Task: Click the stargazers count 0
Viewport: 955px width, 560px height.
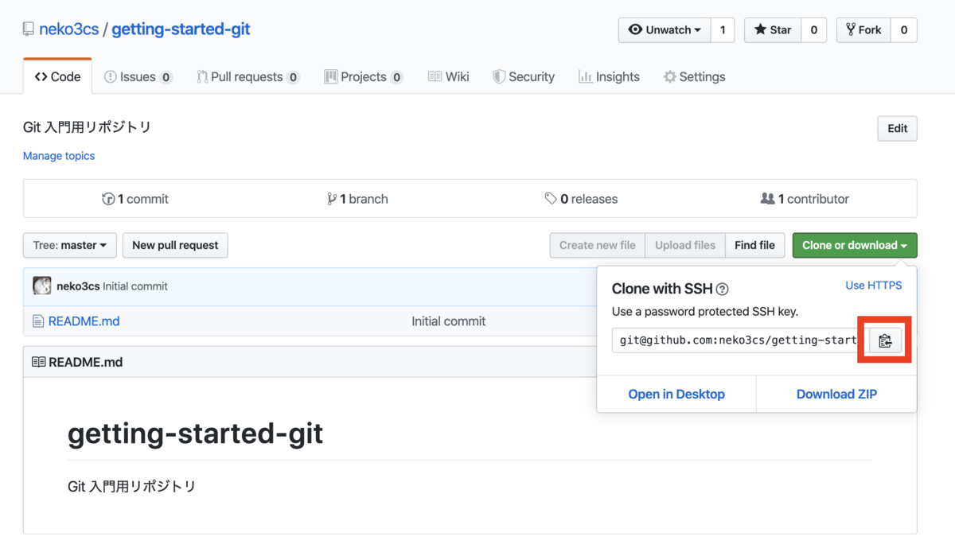Action: point(813,30)
